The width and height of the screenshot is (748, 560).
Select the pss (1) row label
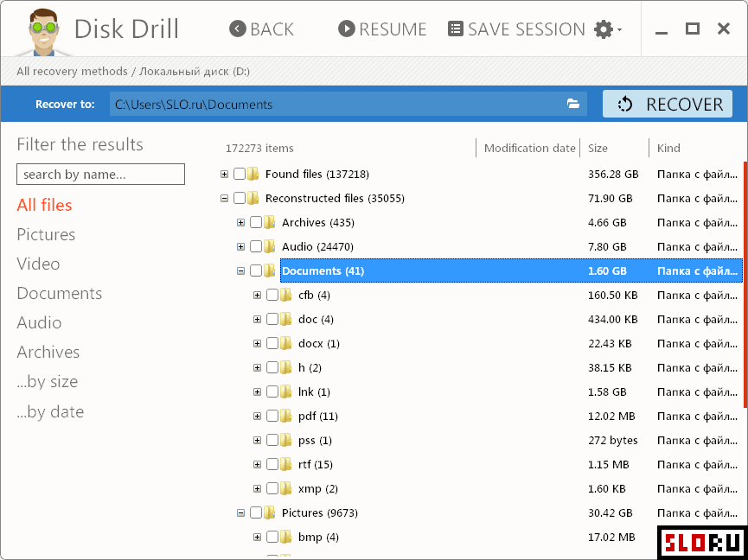coord(315,441)
